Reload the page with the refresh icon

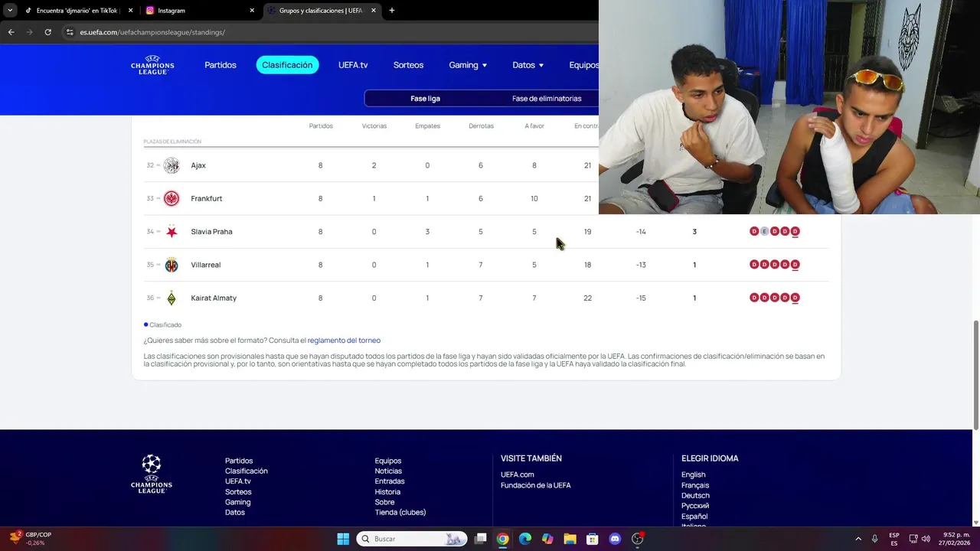click(x=47, y=32)
